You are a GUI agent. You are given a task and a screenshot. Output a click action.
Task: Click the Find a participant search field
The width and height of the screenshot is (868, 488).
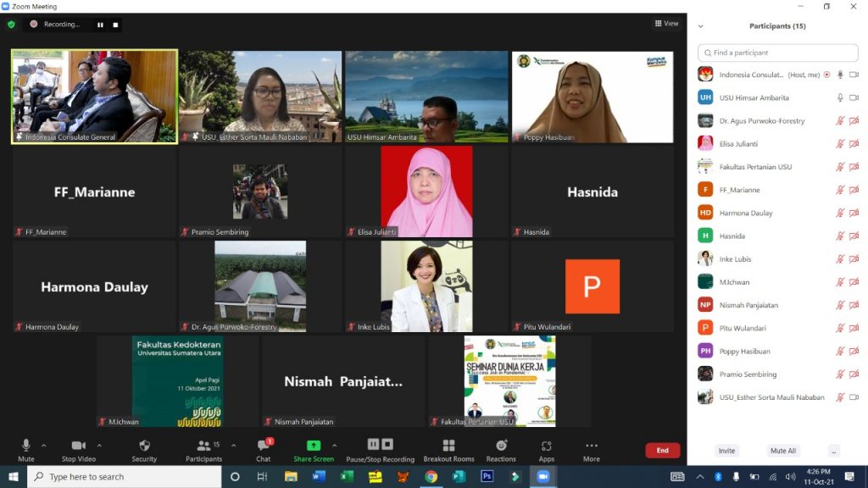tap(777, 53)
